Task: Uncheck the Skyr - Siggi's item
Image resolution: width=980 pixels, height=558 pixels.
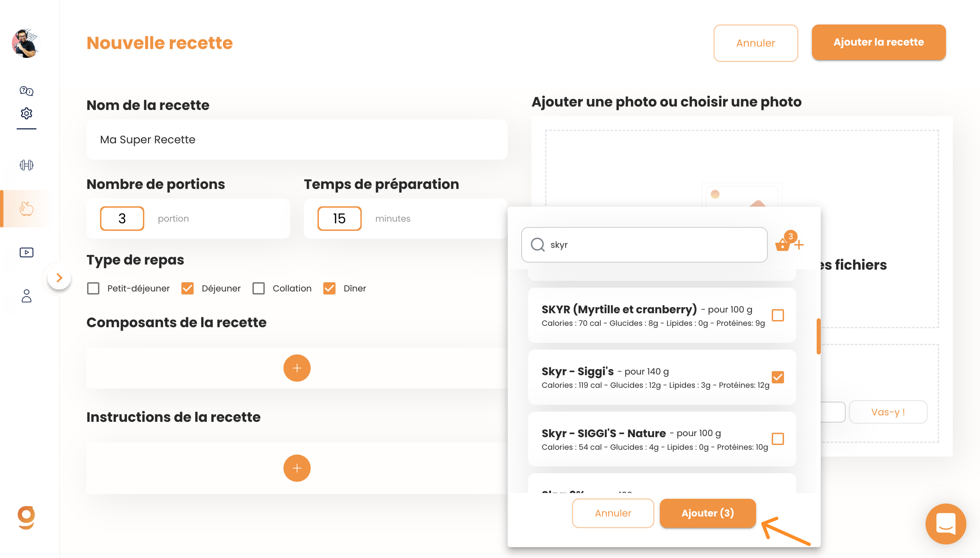Action: [x=777, y=377]
